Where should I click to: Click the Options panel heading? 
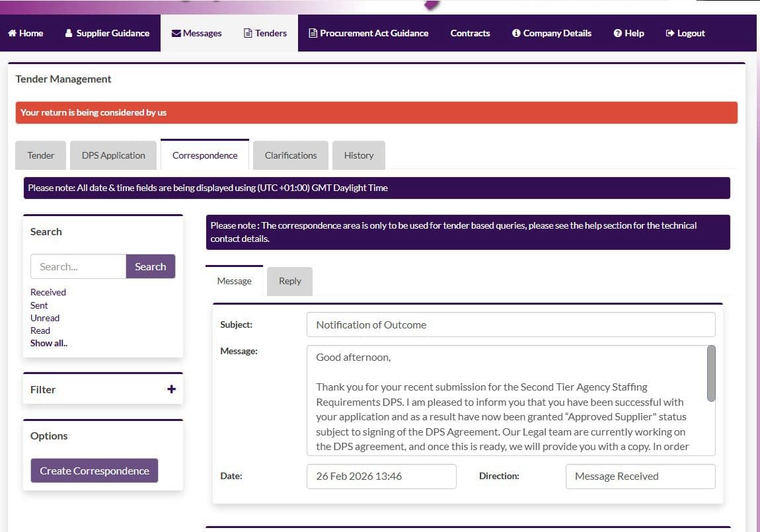click(x=49, y=436)
